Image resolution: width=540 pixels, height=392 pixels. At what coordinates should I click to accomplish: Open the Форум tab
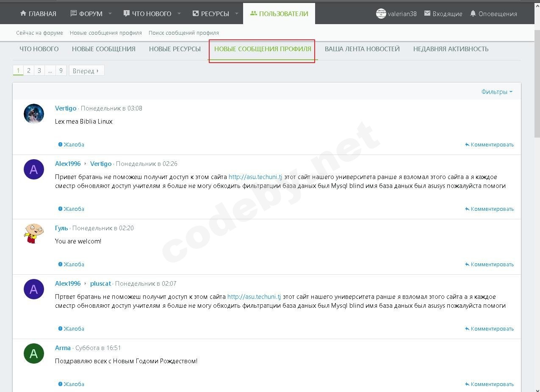click(86, 14)
